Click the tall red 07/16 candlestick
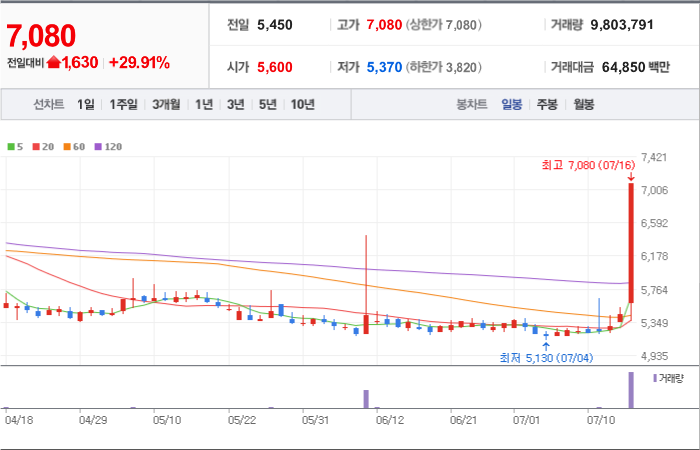The height and width of the screenshot is (450, 700). click(x=631, y=243)
